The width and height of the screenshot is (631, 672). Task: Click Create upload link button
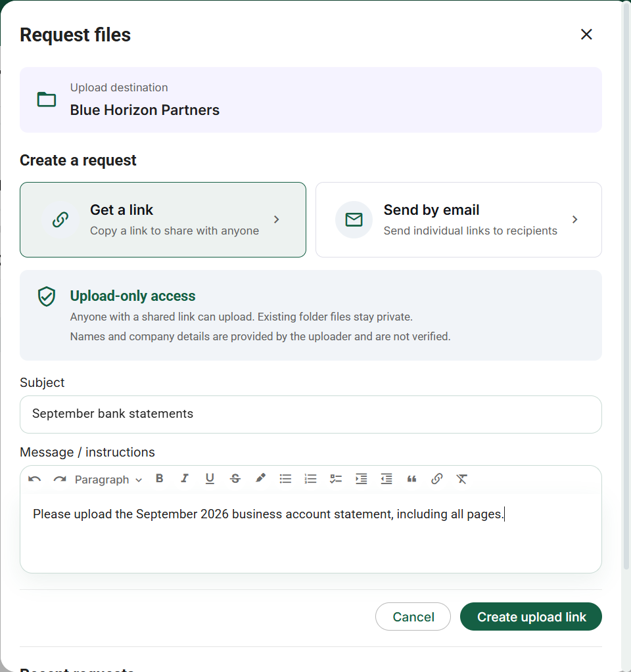click(531, 617)
